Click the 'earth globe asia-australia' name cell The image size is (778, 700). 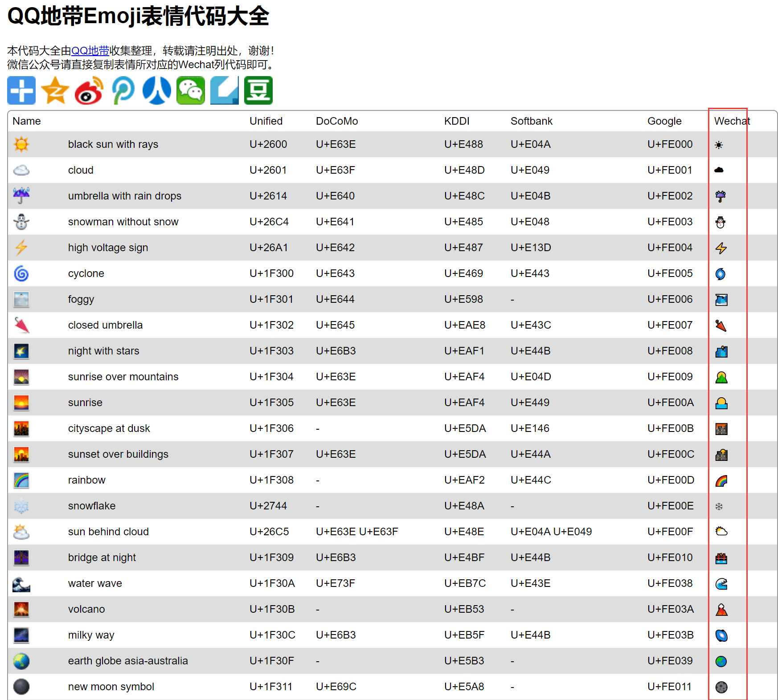click(128, 661)
